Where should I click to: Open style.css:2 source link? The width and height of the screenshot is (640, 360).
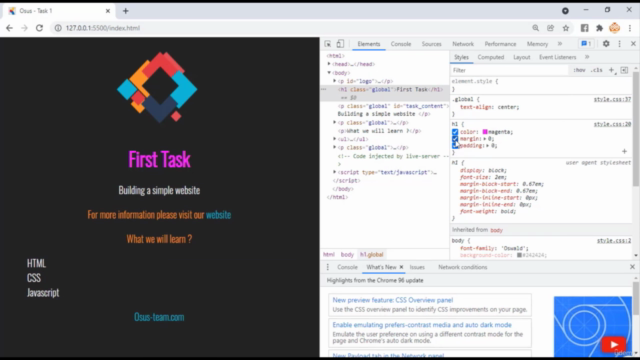(614, 241)
